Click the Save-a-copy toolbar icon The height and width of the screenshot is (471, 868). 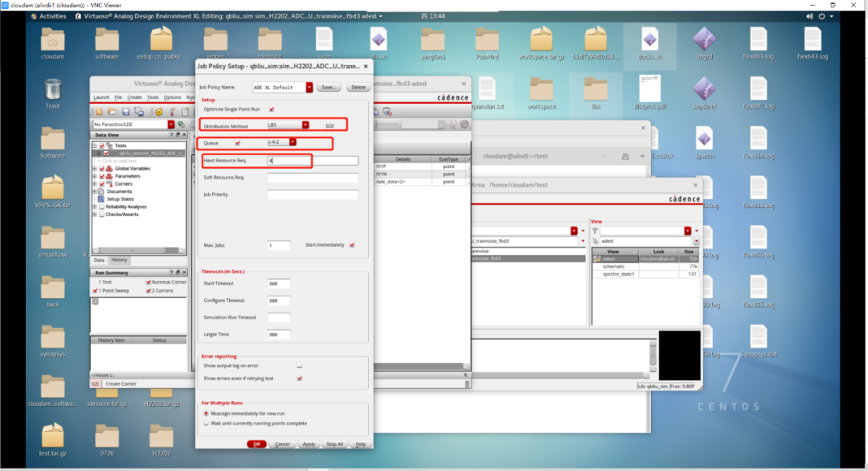coord(139,112)
